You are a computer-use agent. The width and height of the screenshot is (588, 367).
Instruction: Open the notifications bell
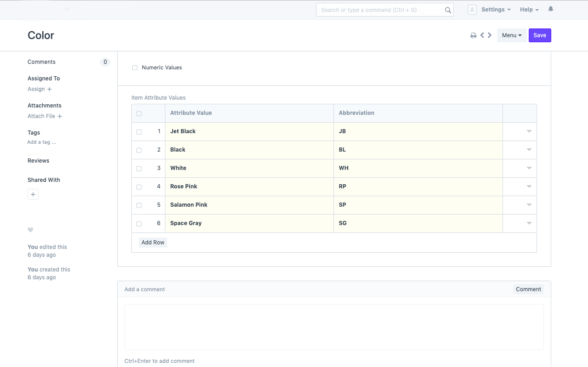click(551, 9)
